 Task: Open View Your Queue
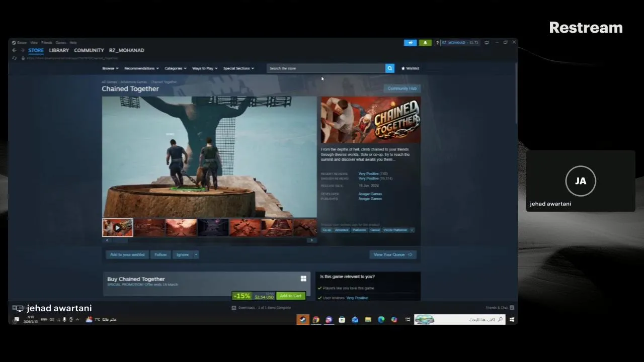393,255
